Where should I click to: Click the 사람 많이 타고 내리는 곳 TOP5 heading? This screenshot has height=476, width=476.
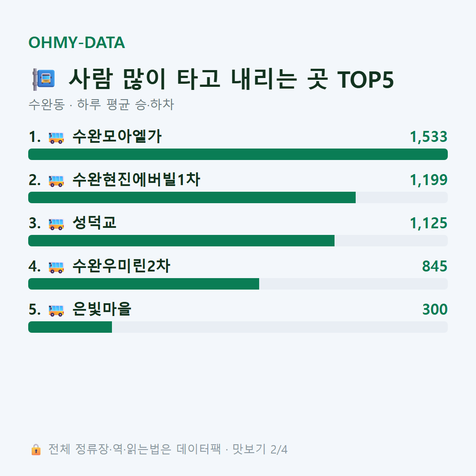(x=231, y=79)
